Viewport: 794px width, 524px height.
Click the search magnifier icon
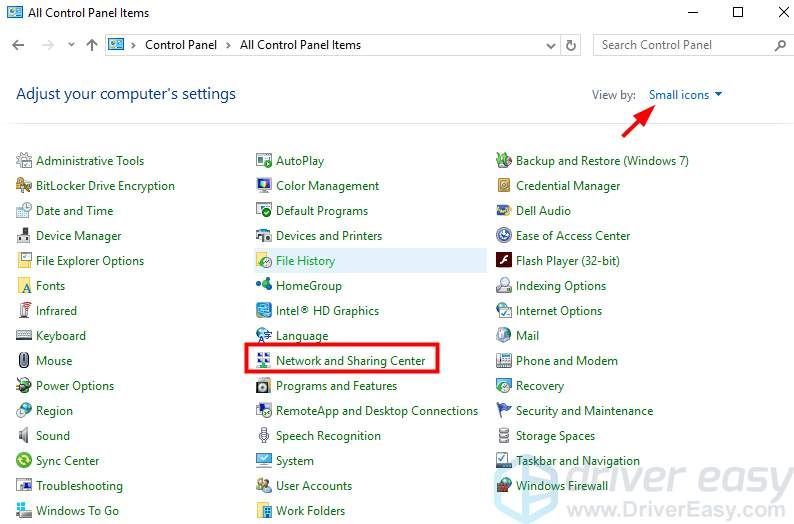pyautogui.click(x=780, y=46)
